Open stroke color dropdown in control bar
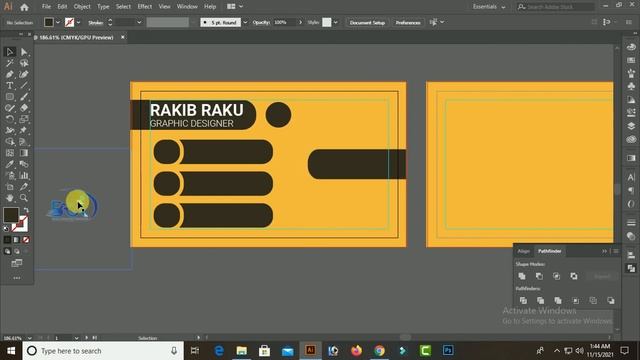This screenshot has height=360, width=640. click(x=78, y=22)
